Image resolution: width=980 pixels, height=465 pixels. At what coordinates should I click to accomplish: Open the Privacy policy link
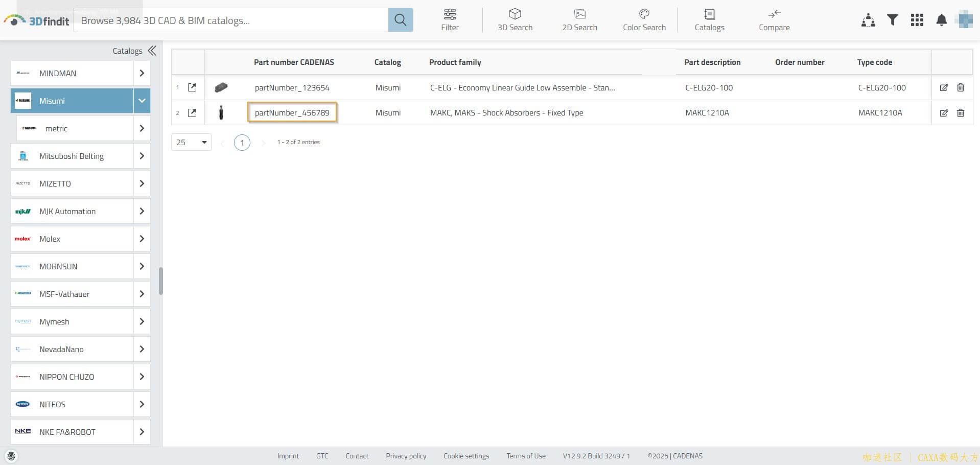406,456
